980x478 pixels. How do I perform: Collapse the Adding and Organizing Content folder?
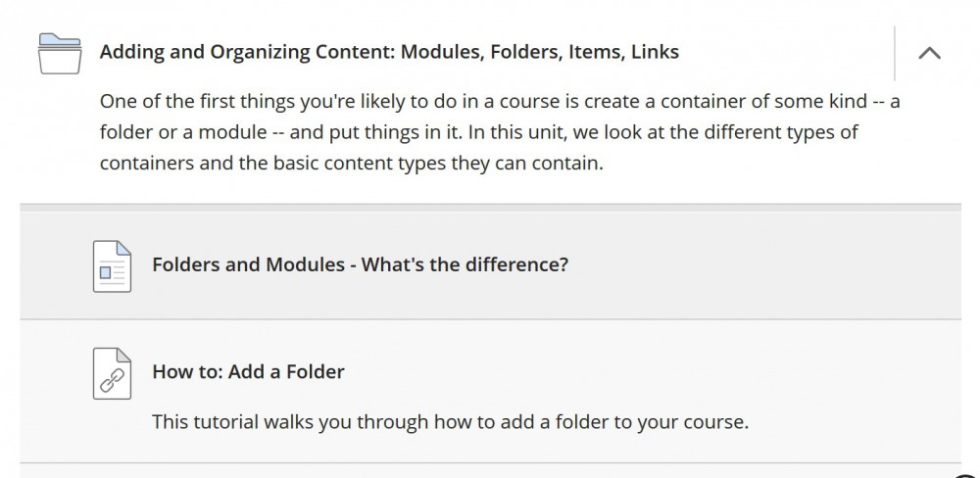(929, 53)
